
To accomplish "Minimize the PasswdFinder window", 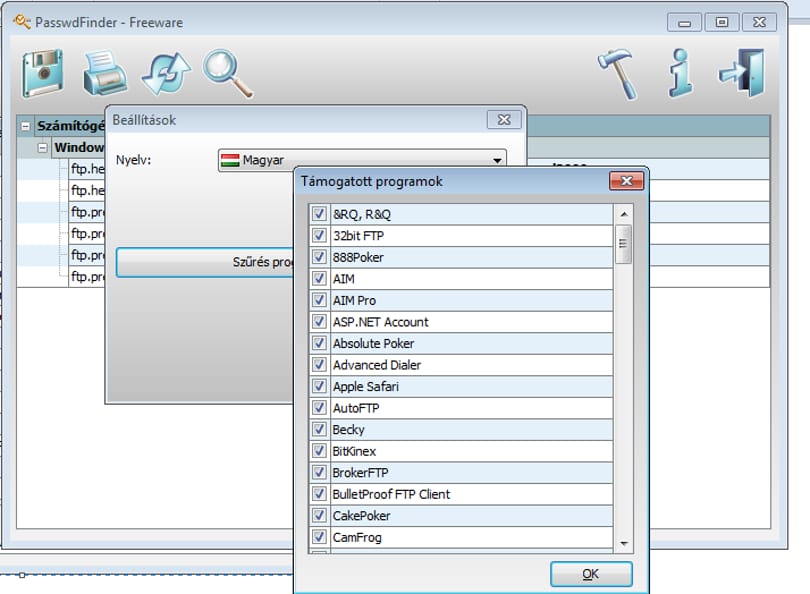I will click(684, 23).
